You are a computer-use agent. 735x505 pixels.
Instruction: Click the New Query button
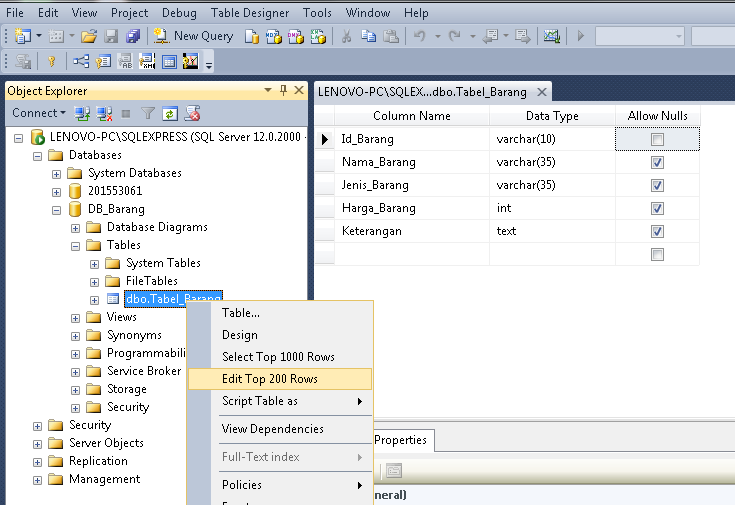(x=194, y=36)
